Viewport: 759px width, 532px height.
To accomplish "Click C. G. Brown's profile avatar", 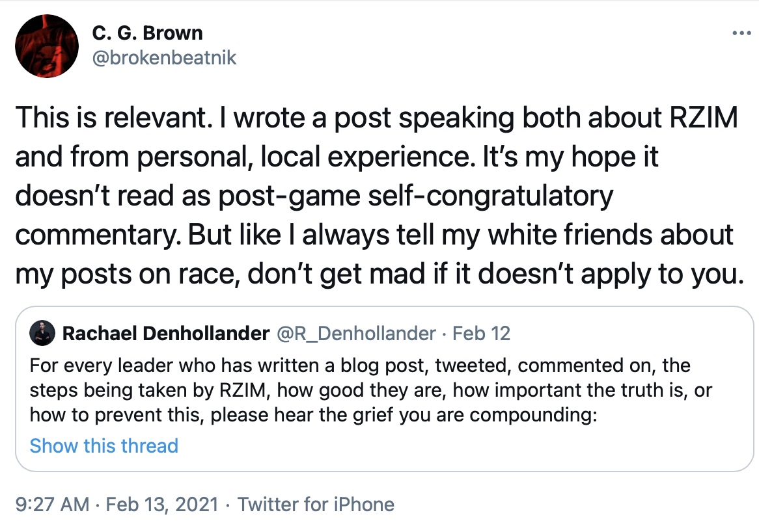I will coord(42,45).
